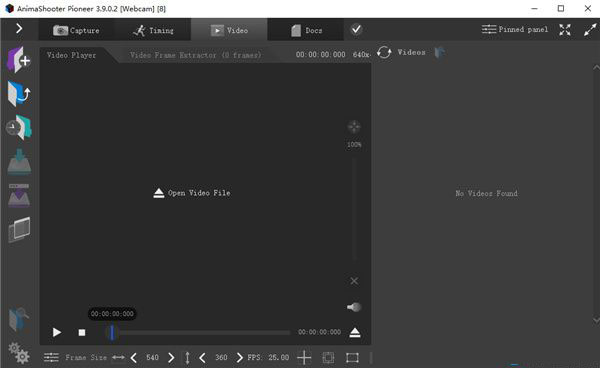This screenshot has width=600, height=368.
Task: Click the No Videos Found message
Action: click(x=486, y=193)
